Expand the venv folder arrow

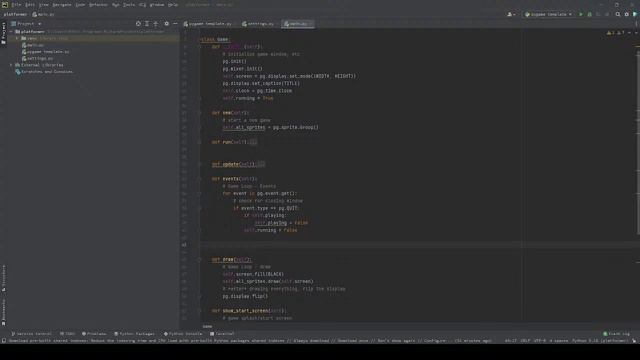(17, 38)
